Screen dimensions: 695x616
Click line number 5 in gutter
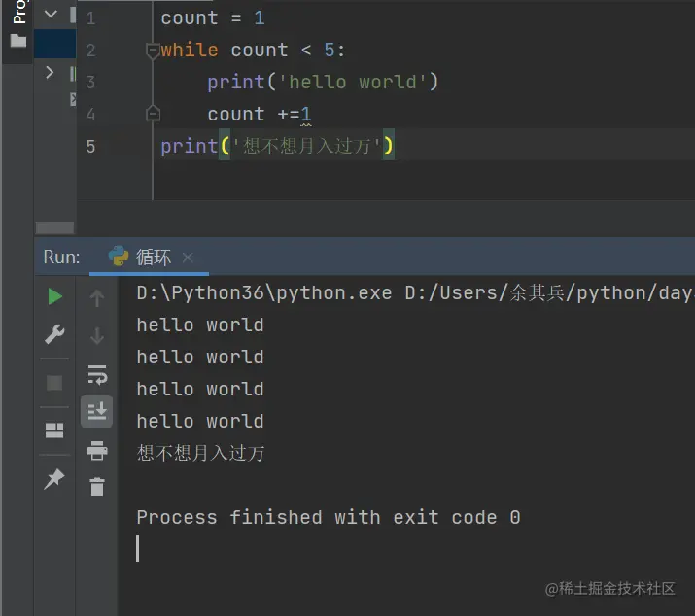click(90, 147)
